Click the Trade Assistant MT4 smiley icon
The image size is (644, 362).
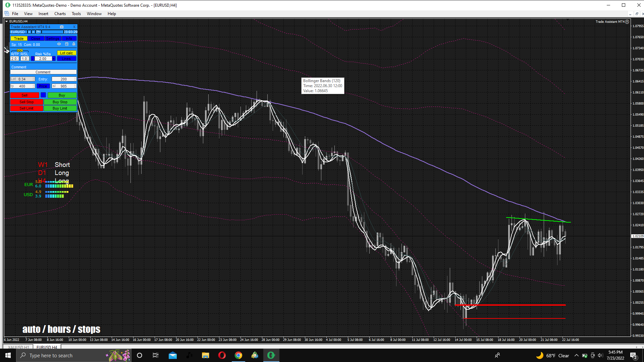point(627,21)
